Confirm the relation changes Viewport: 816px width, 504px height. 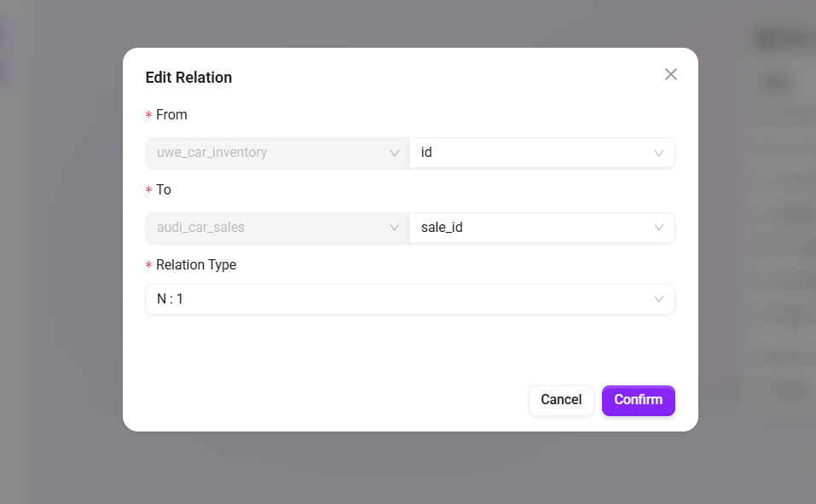[x=638, y=400]
